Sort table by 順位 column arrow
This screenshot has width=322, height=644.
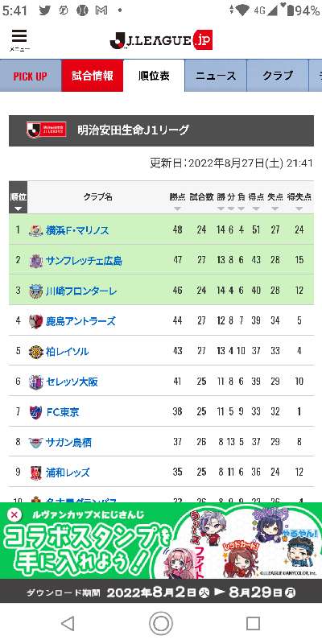[x=18, y=208]
